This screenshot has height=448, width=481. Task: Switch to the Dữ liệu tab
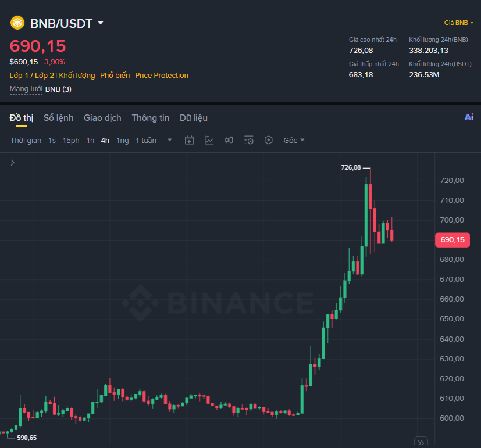tap(194, 118)
